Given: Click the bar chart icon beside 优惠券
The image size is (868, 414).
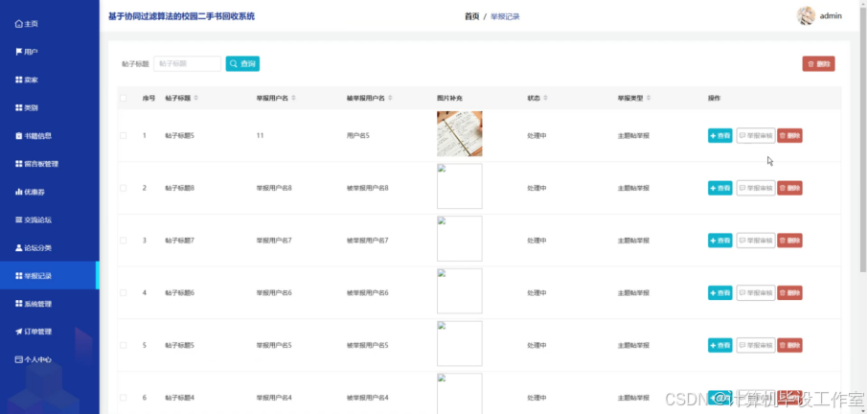Looking at the screenshot, I should coord(19,192).
